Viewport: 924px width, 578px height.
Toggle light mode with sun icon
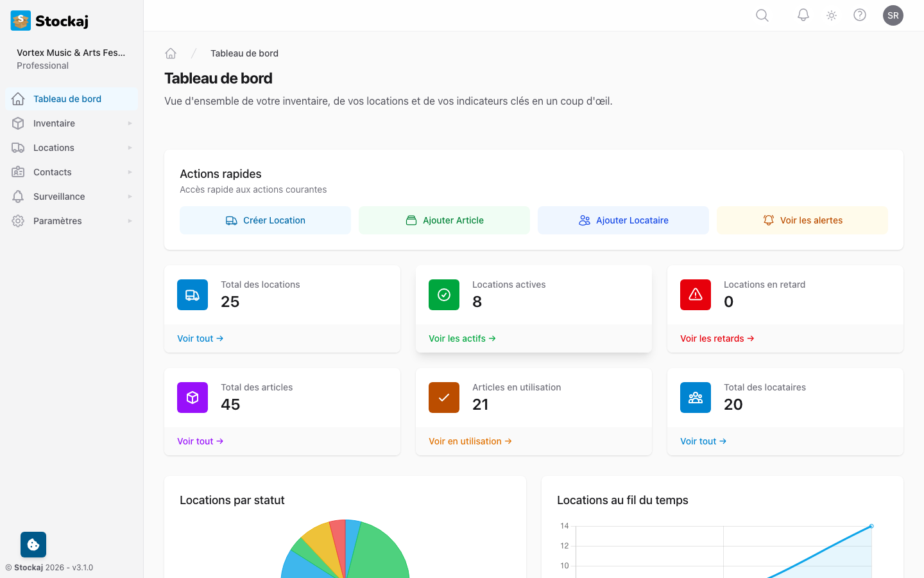tap(831, 15)
